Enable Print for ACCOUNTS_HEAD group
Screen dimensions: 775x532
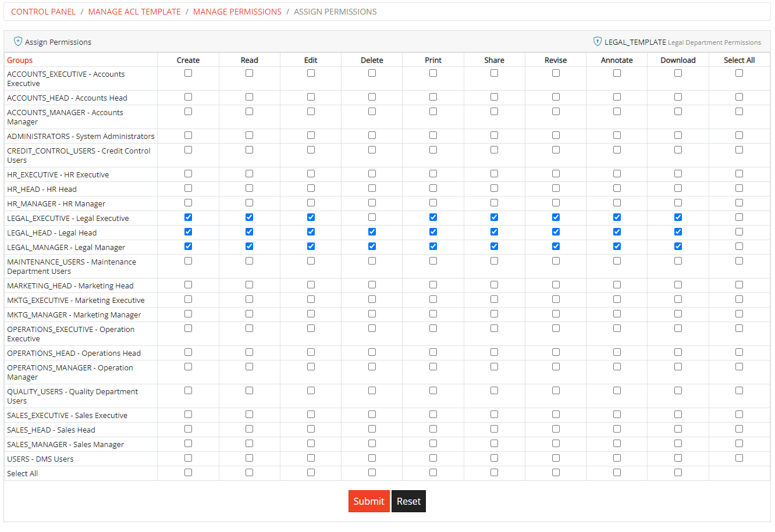(433, 97)
